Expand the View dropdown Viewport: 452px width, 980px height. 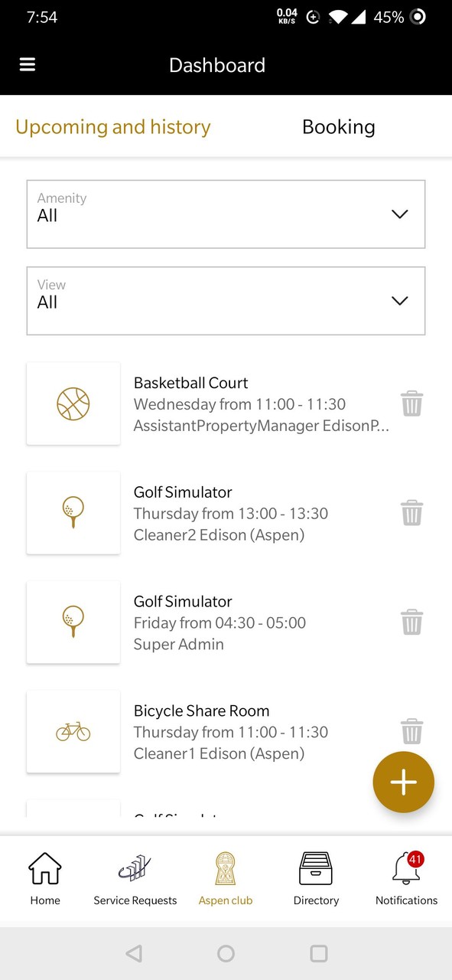(226, 301)
